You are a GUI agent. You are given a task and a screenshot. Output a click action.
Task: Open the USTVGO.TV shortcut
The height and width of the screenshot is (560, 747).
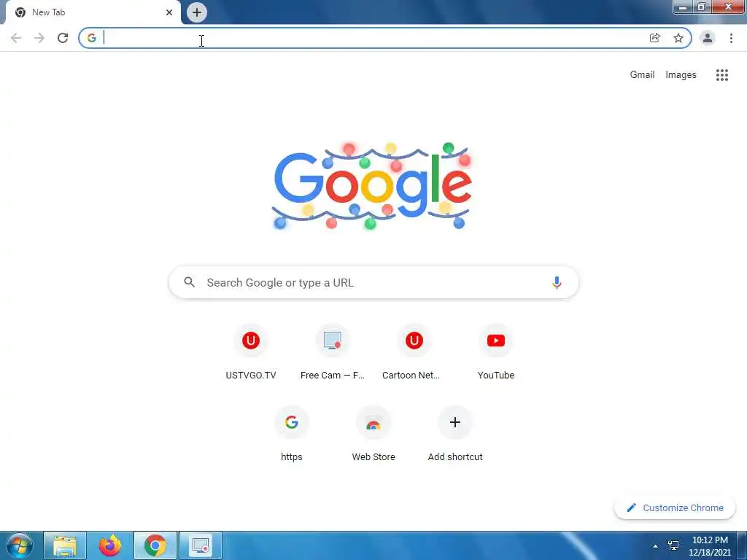coord(251,353)
